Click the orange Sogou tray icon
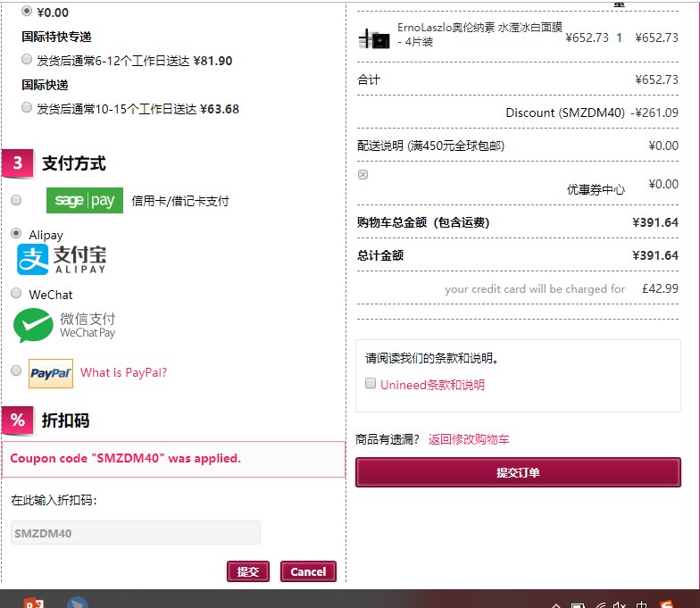 point(666,604)
